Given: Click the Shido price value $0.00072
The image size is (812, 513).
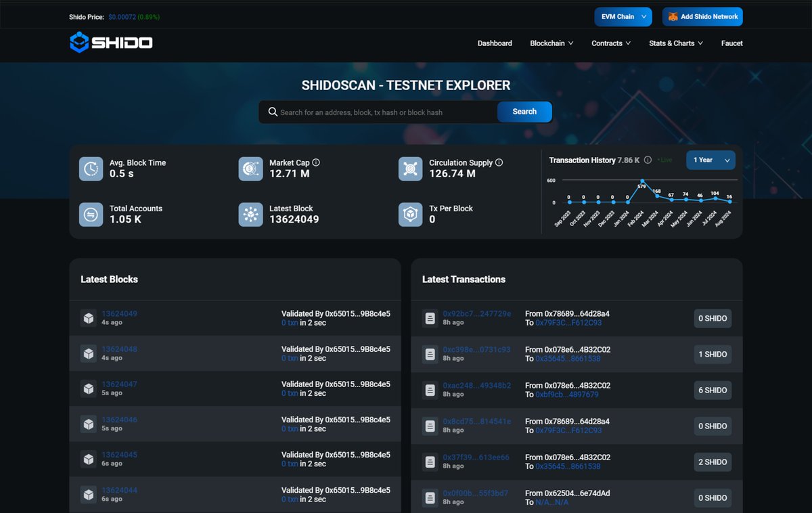Looking at the screenshot, I should [x=122, y=17].
